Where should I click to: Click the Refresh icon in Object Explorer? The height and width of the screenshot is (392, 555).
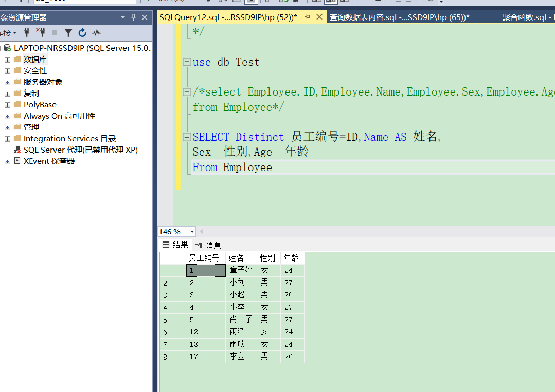tap(82, 33)
